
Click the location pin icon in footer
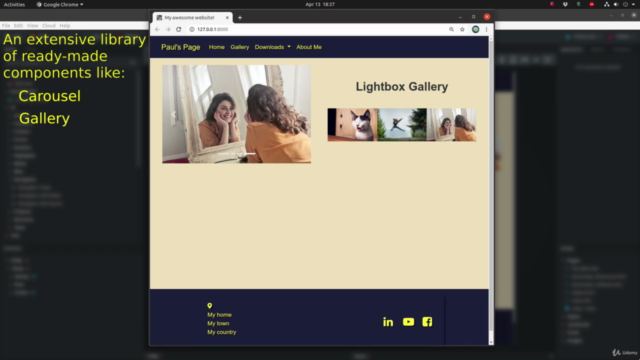click(x=209, y=306)
